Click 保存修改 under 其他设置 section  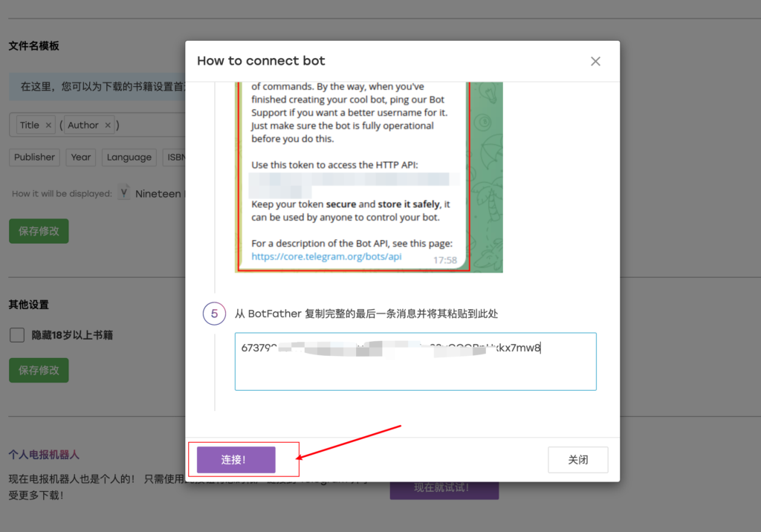39,370
